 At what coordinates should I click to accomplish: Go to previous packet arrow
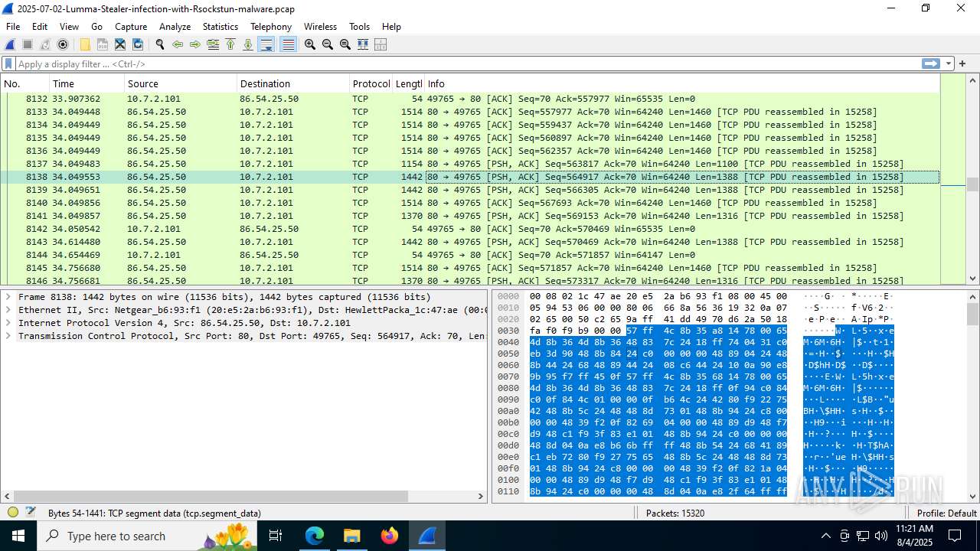(x=178, y=44)
